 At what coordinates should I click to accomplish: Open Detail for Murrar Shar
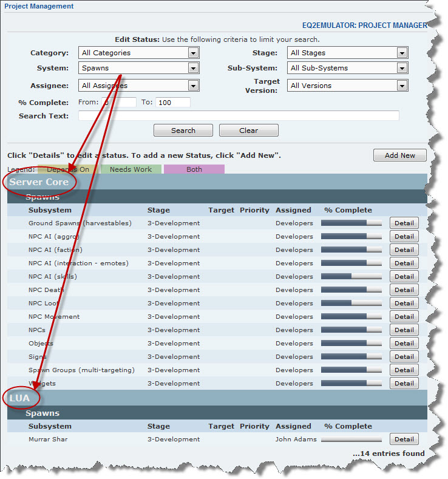coord(404,440)
